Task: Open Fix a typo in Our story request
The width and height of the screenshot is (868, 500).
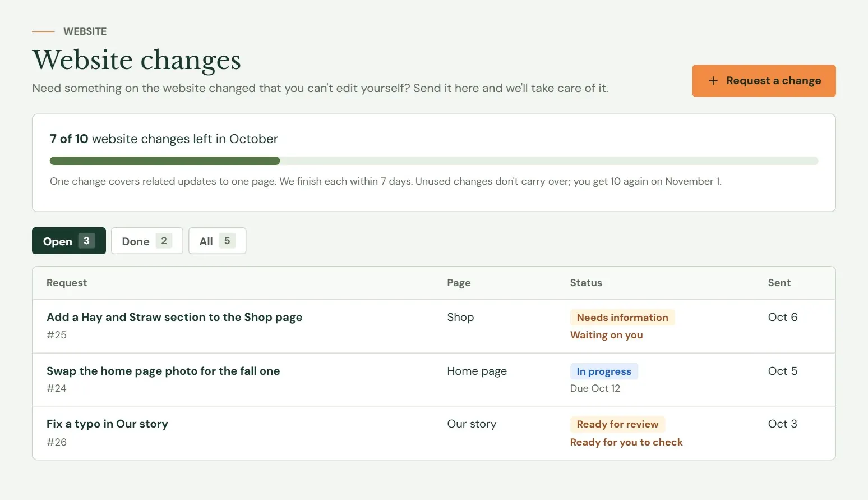Action: (x=107, y=424)
